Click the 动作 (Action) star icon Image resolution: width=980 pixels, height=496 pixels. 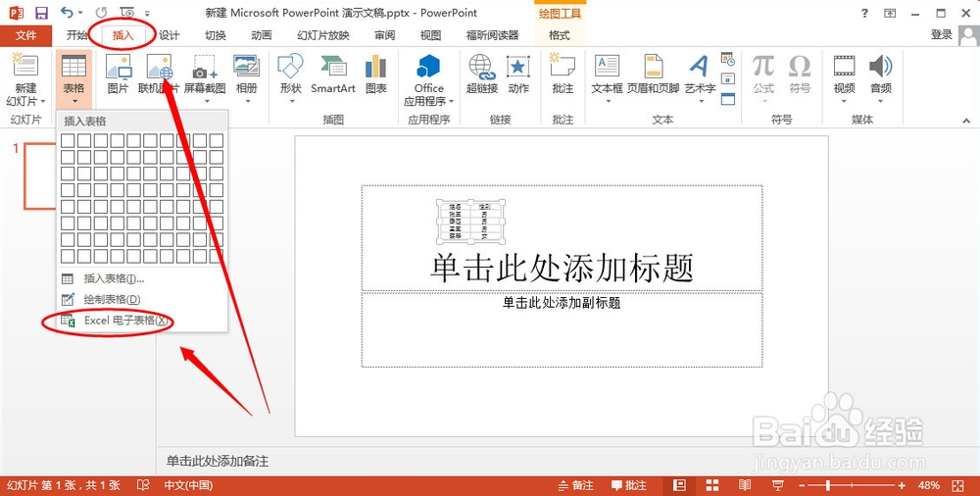click(x=518, y=67)
